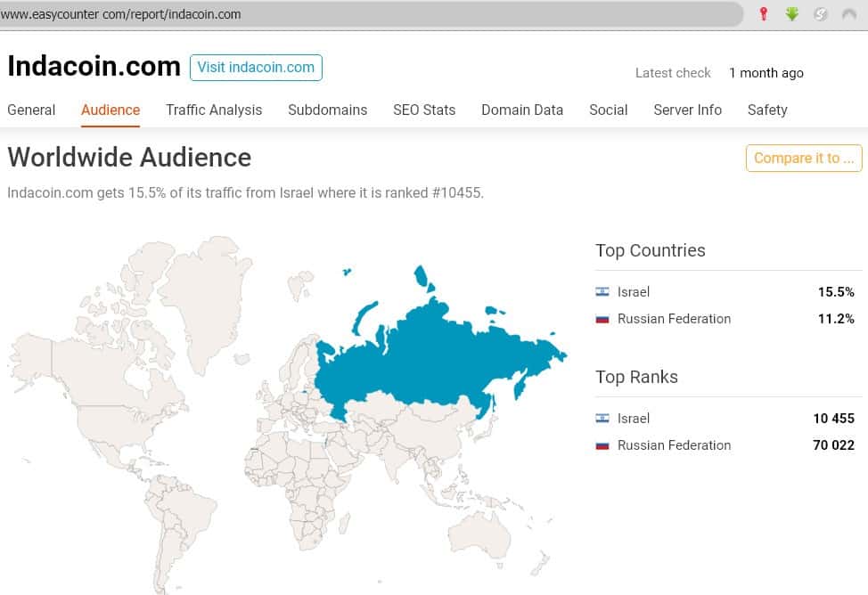
Task: Click the Russian flag under Top Countries
Action: 602,319
